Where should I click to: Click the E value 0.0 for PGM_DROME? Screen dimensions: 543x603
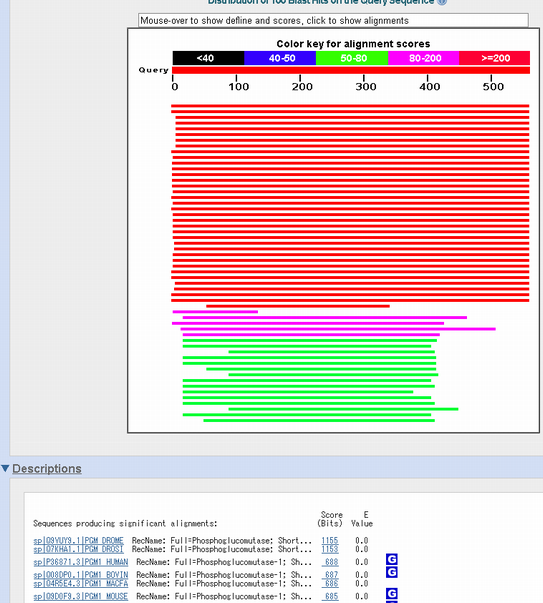(362, 540)
